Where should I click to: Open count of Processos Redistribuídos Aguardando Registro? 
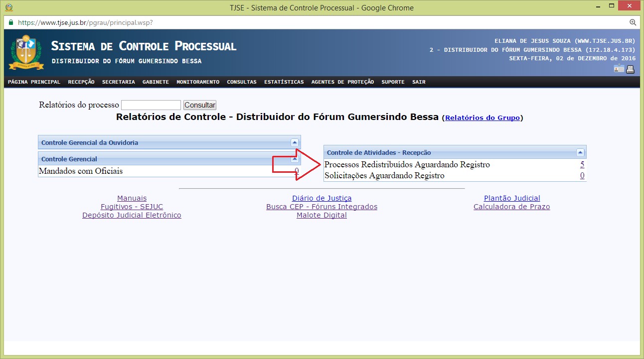[x=582, y=165]
